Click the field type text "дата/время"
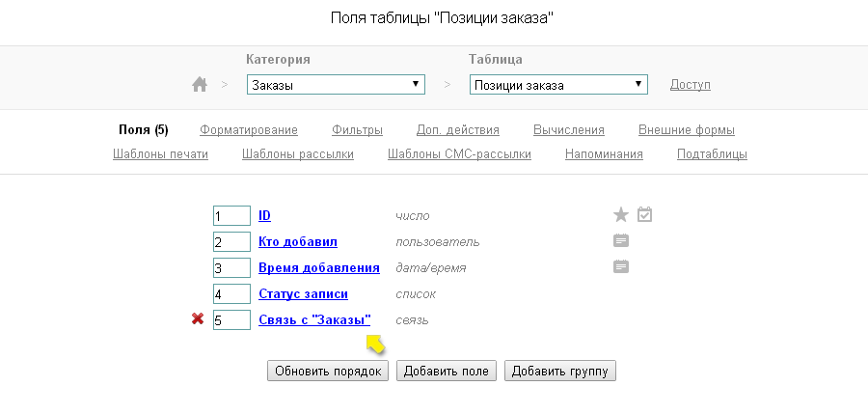The width and height of the screenshot is (868, 414). [x=431, y=268]
